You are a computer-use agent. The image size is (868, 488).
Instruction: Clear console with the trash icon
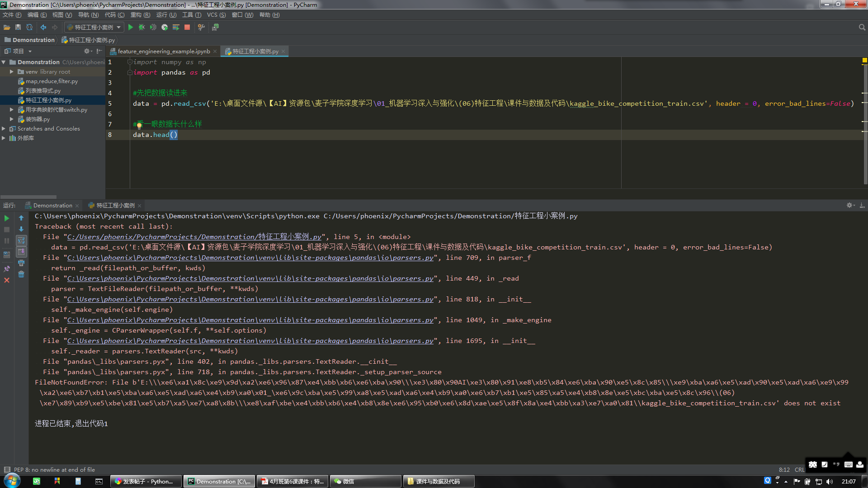21,274
